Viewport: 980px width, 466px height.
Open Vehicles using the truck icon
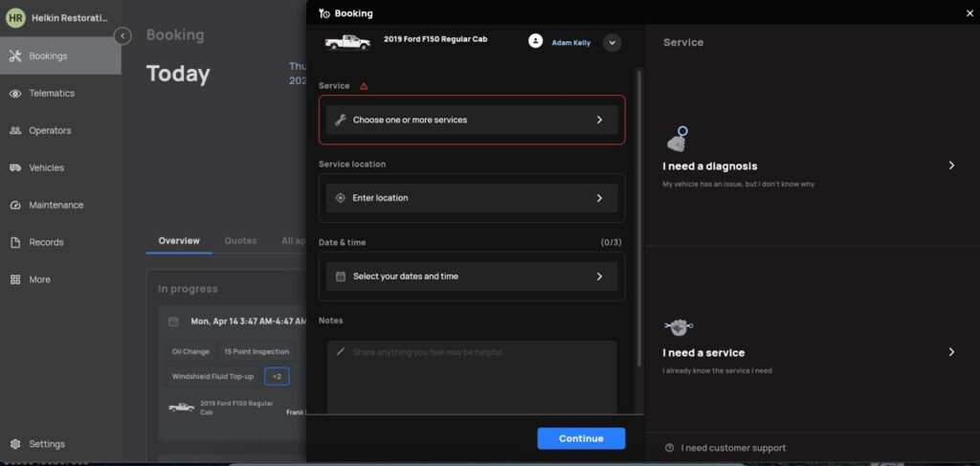[x=15, y=168]
